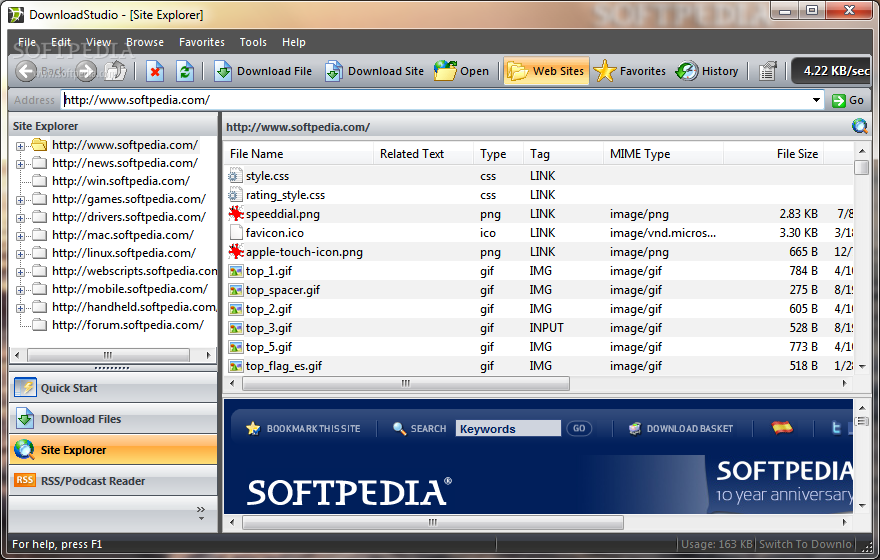
Task: Click the Keywords search field in preview
Action: 508,428
